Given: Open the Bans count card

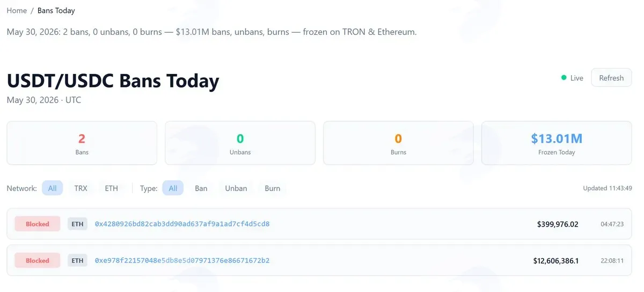Looking at the screenshot, I should click(x=82, y=143).
